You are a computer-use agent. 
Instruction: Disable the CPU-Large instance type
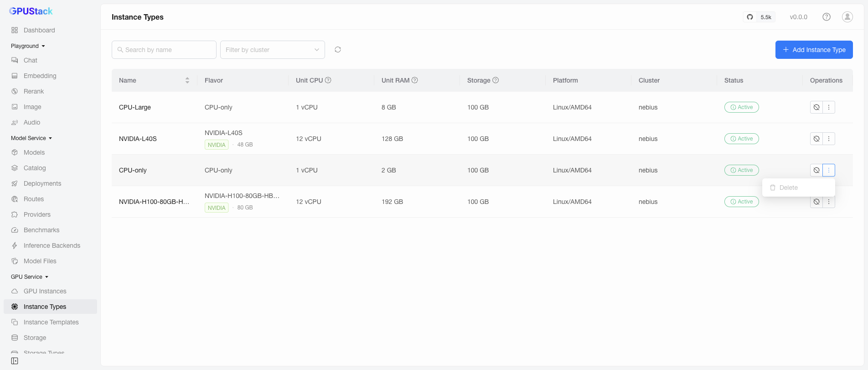[816, 107]
